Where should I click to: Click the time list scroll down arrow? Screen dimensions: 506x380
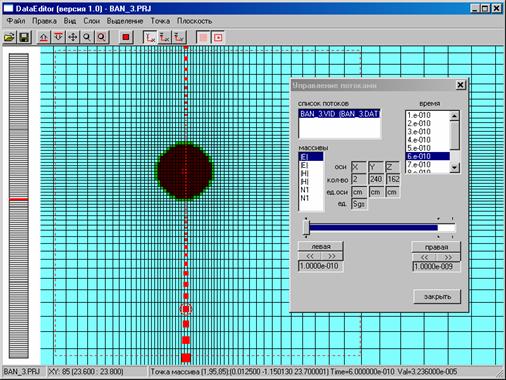point(455,167)
